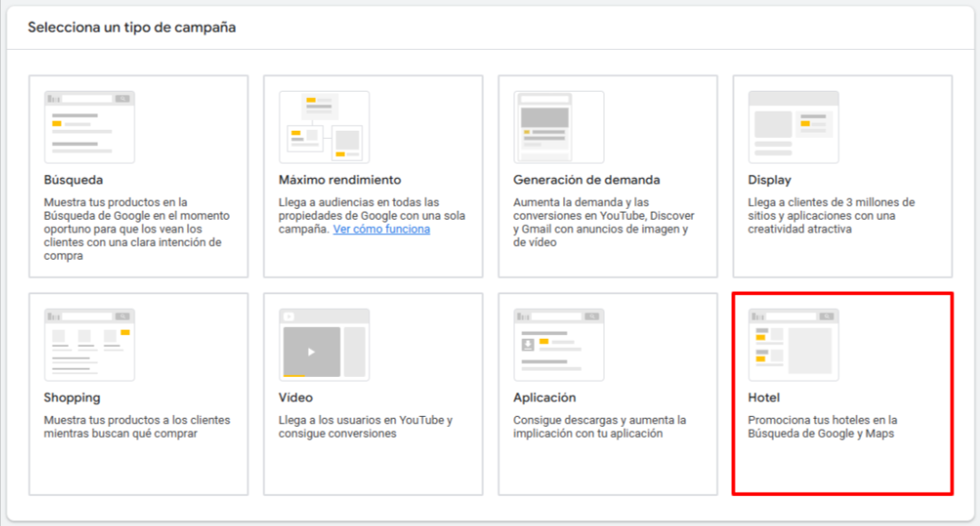Open the 'Ver cómo funciona' link
The height and width of the screenshot is (526, 980).
[x=381, y=229]
